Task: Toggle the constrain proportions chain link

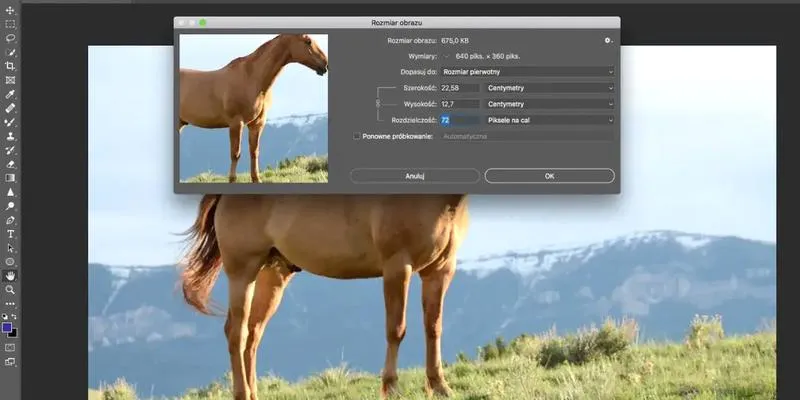Action: coord(378,104)
